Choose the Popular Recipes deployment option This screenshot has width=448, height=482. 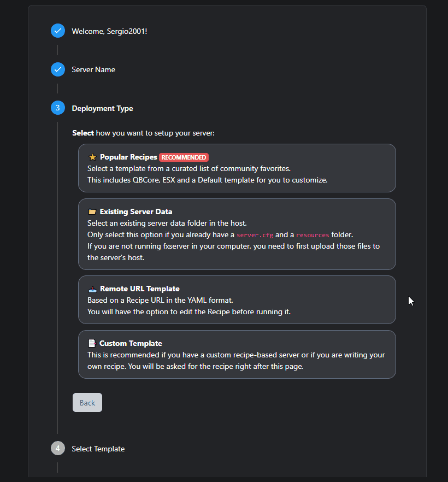237,168
